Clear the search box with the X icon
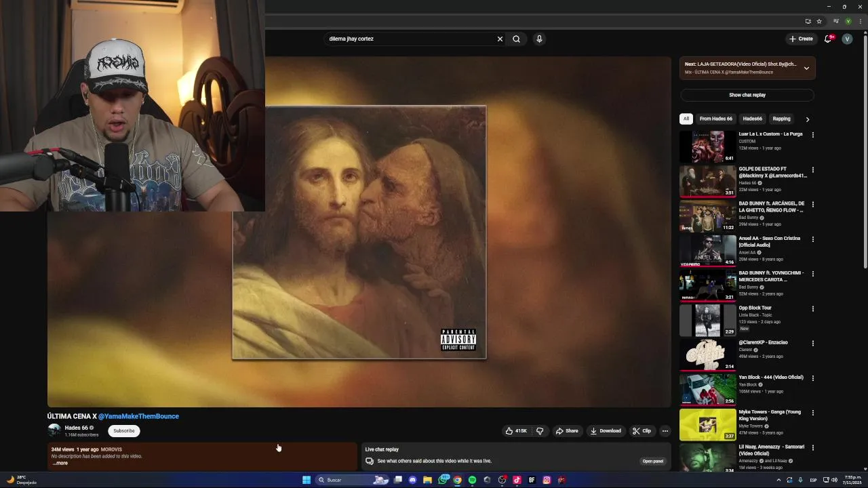Image resolution: width=868 pixels, height=488 pixels. pyautogui.click(x=500, y=39)
